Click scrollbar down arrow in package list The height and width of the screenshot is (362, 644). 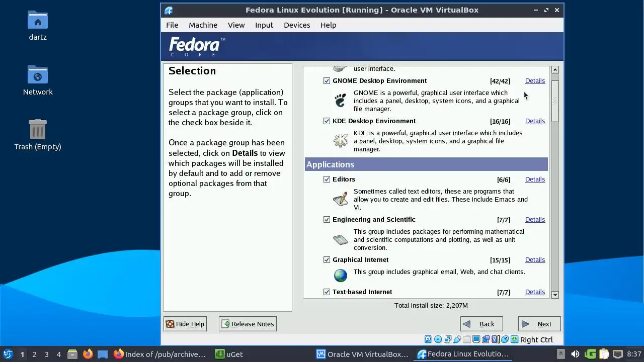click(x=555, y=295)
